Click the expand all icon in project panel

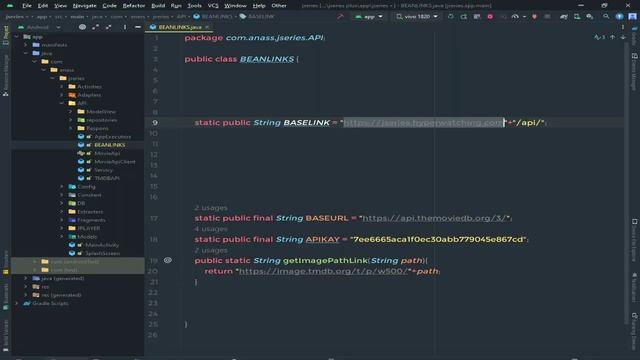(x=96, y=27)
